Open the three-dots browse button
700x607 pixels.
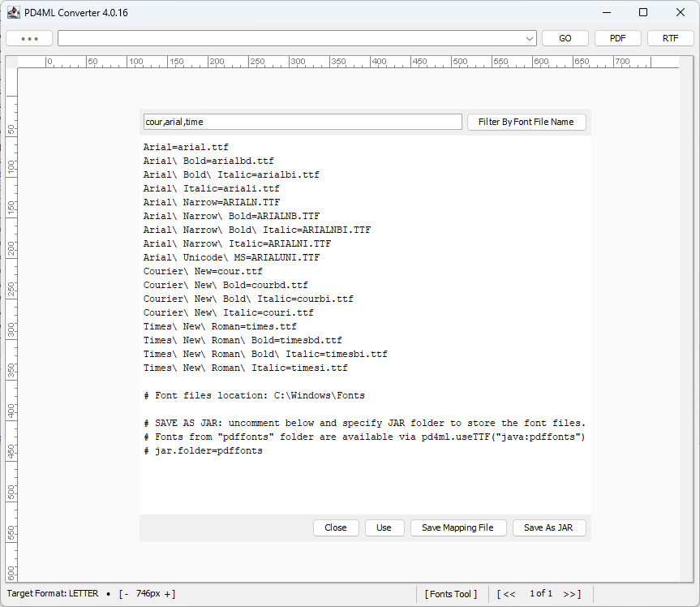tap(29, 38)
